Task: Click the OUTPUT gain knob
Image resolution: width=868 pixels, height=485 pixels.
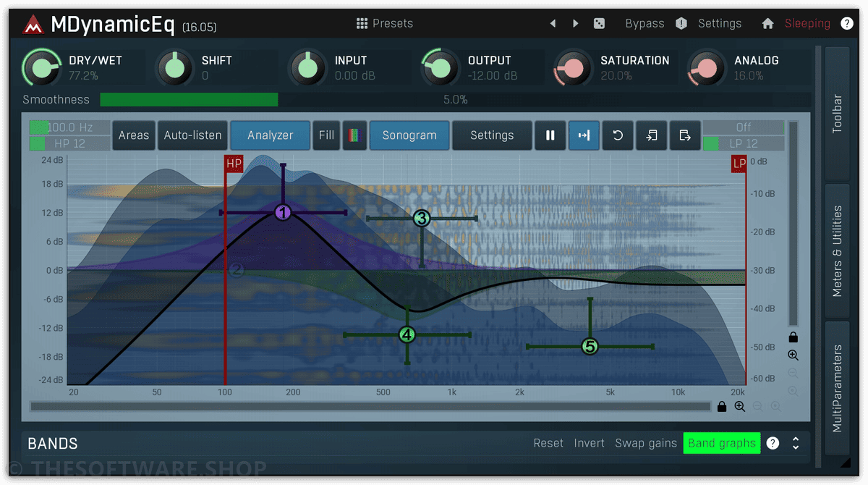Action: tap(441, 67)
